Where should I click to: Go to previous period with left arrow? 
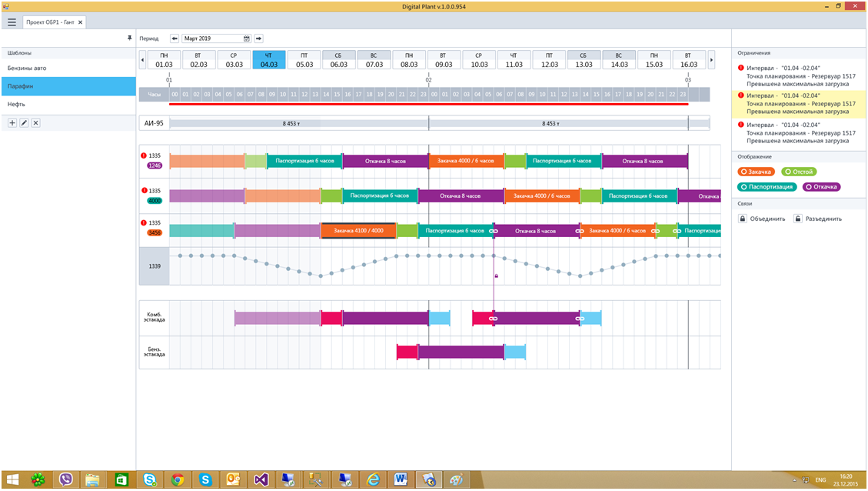(x=175, y=38)
